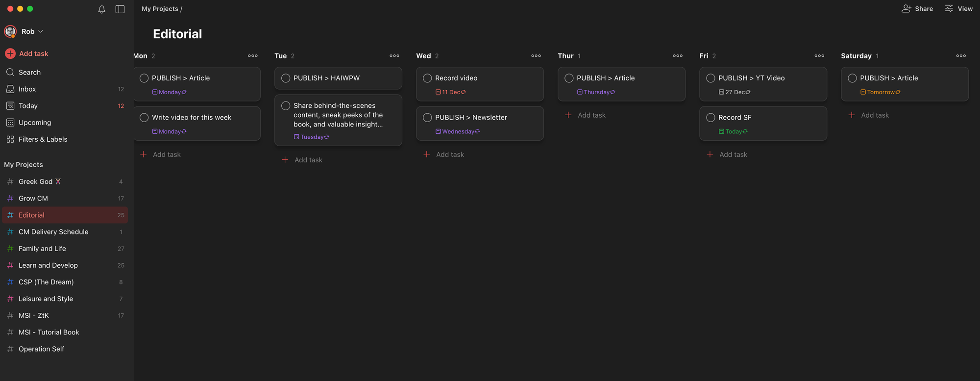Click Add task under Tue column
The height and width of the screenshot is (381, 980).
[302, 160]
